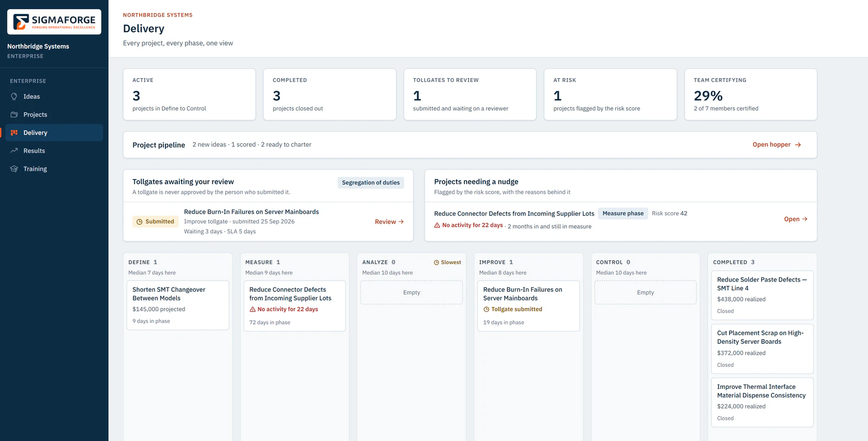Click the Slowest clock icon in Analyze column
The width and height of the screenshot is (868, 441).
(x=436, y=263)
